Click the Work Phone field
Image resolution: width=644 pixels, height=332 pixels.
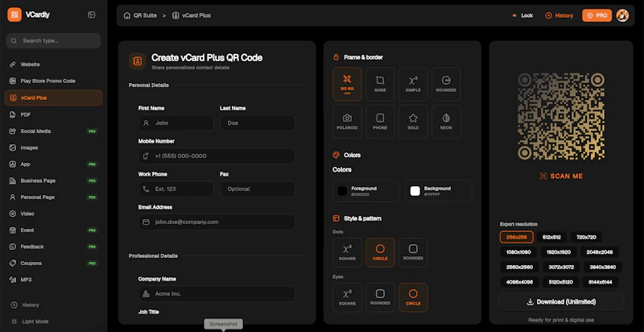point(175,189)
